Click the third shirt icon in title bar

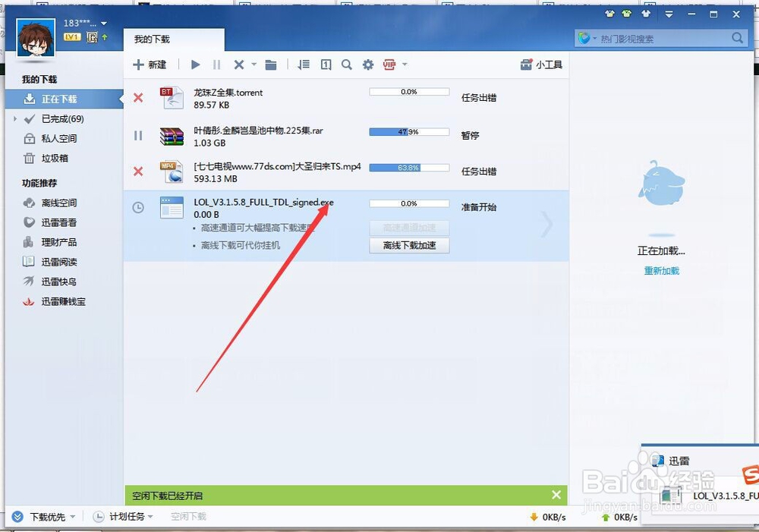coord(646,14)
